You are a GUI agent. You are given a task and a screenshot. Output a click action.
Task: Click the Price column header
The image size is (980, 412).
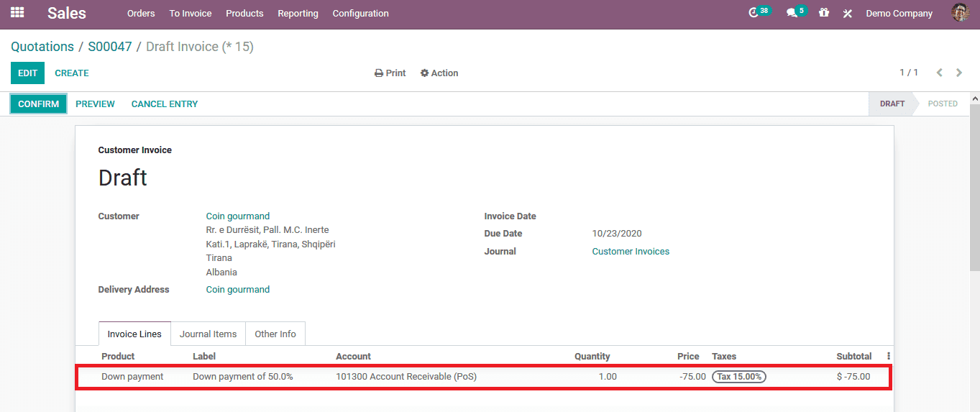point(688,356)
